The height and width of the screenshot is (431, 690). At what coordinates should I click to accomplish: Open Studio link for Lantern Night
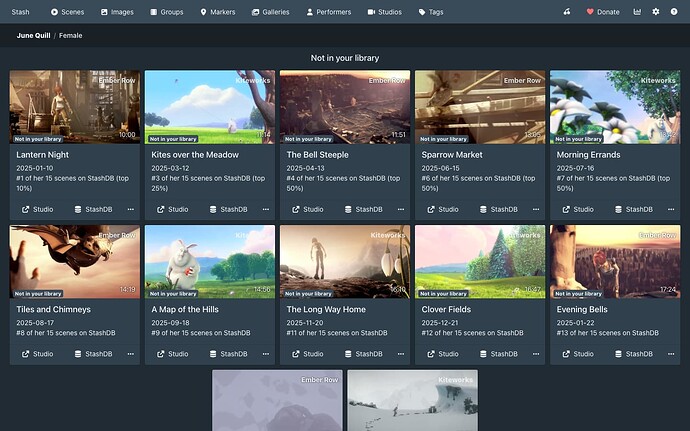[x=37, y=210]
